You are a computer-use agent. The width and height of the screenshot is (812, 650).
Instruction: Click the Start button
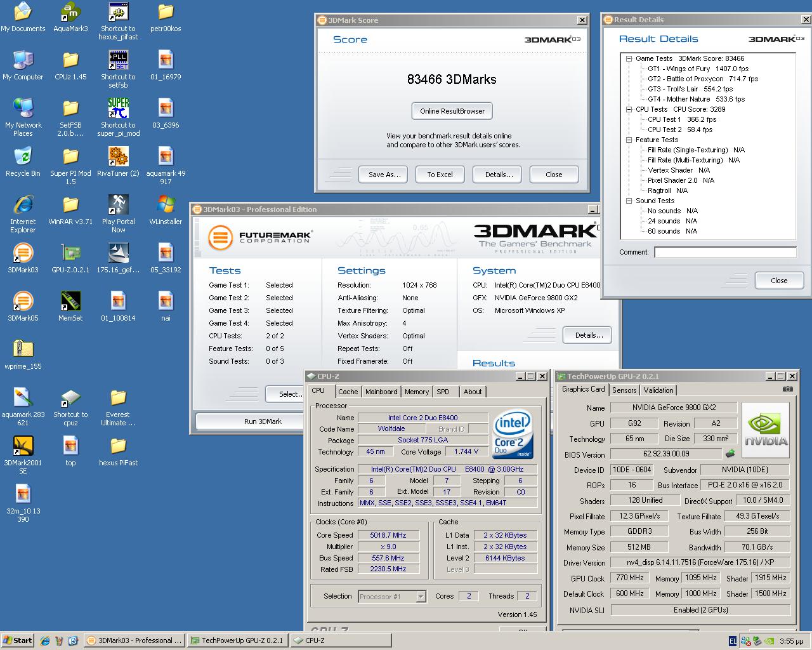(x=17, y=640)
